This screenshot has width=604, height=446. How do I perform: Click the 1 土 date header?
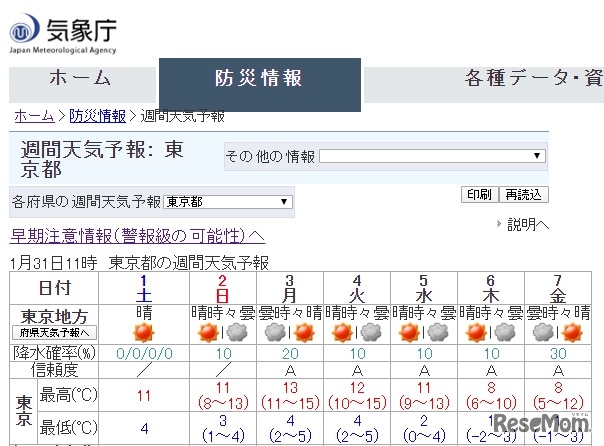[144, 288]
